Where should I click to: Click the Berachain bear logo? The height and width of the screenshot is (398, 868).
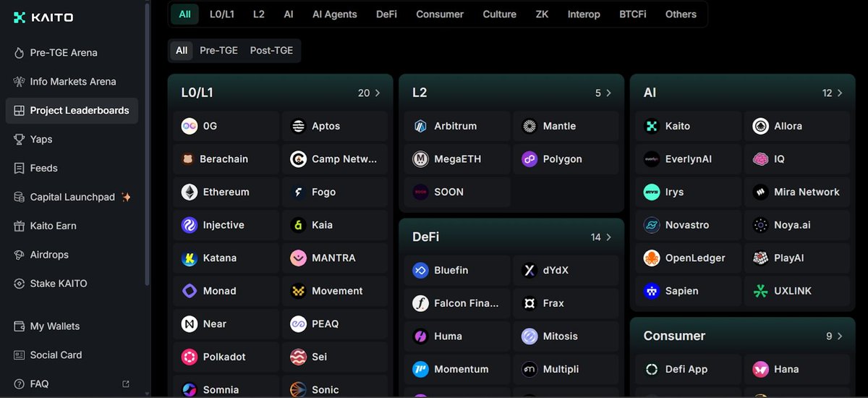pos(190,159)
